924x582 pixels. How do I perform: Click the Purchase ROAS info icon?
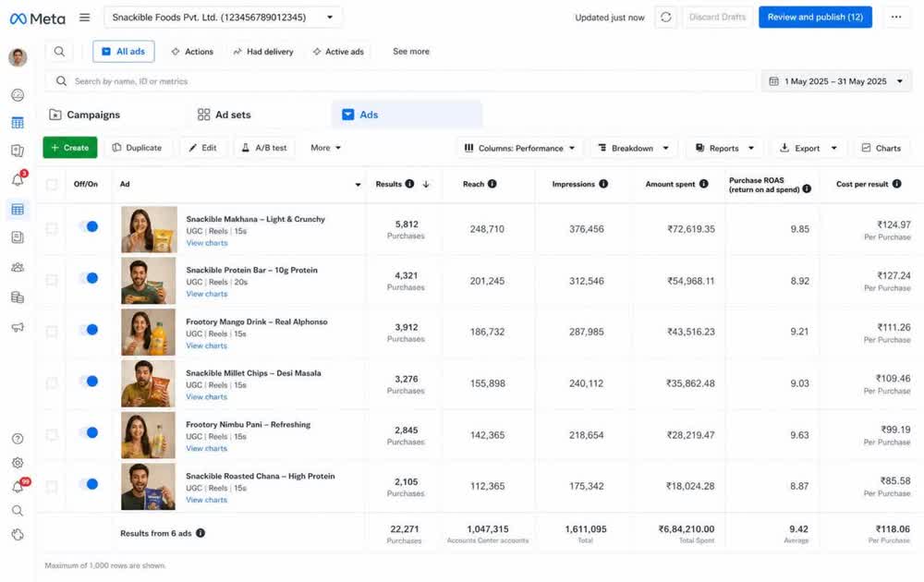click(x=807, y=188)
